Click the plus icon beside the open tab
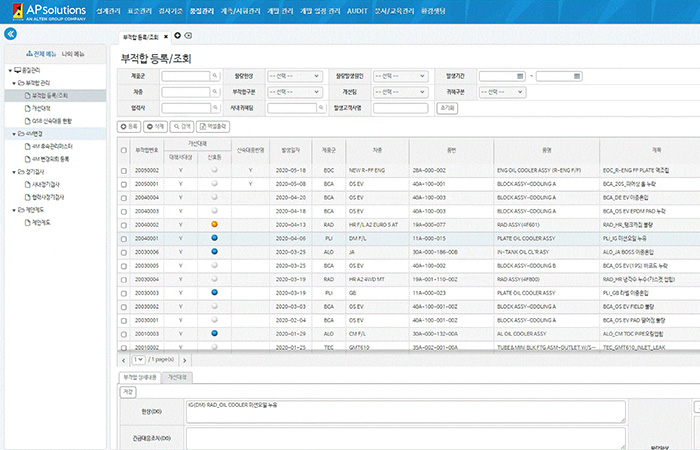Screen dimensions: 700x450 tap(177, 36)
